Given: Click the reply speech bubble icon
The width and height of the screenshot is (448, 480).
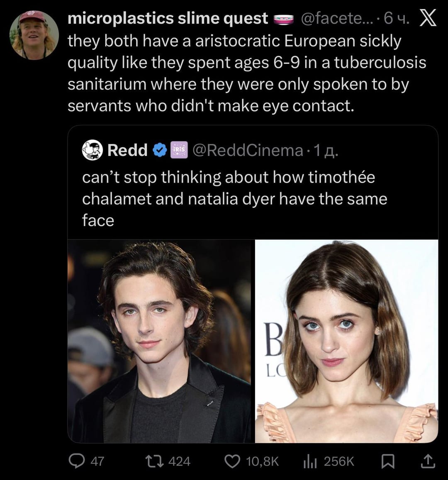Looking at the screenshot, I should pos(77,461).
